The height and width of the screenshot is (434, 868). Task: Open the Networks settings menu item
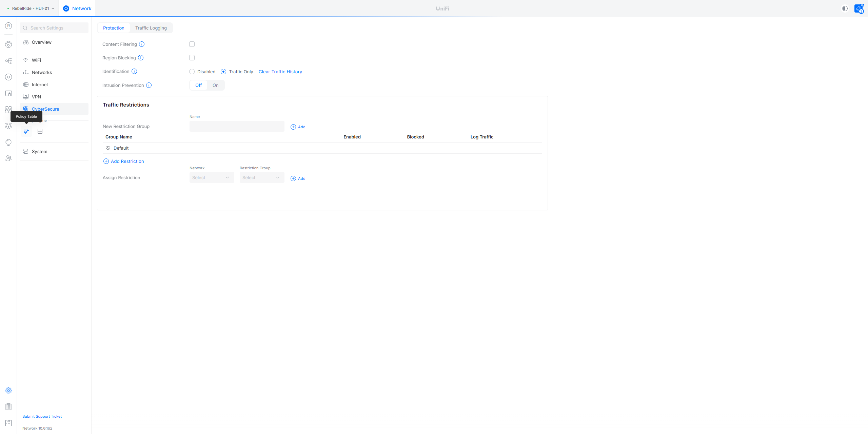[x=42, y=72]
